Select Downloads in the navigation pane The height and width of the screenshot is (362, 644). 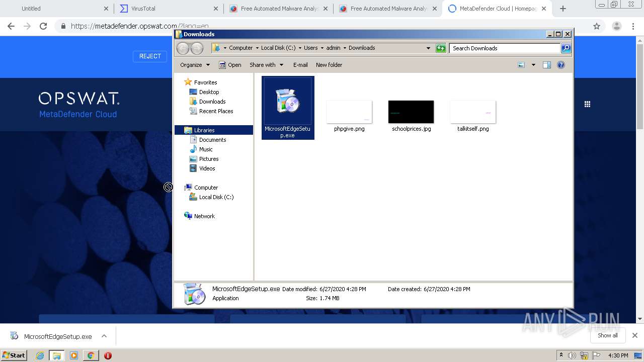(x=212, y=102)
